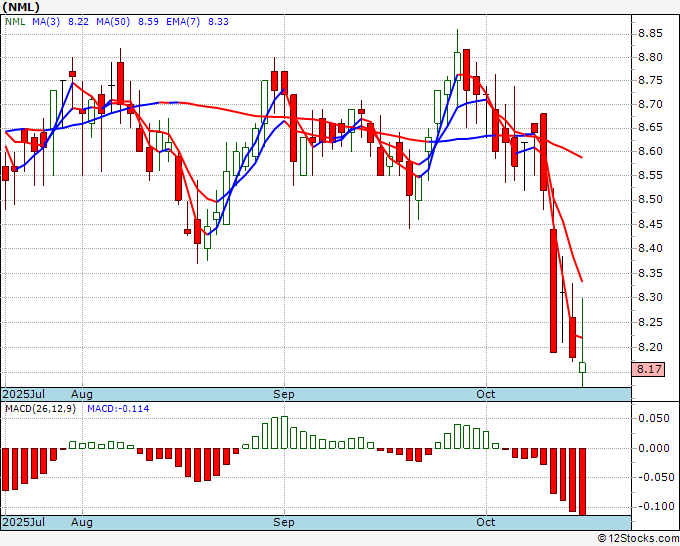Click 2025Jul on the price chart axis
This screenshot has width=680, height=546.
[24, 395]
